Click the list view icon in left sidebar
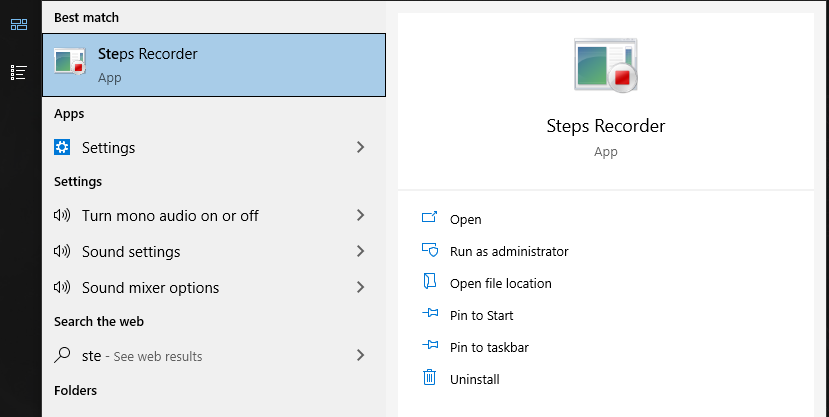This screenshot has width=829, height=417. (x=19, y=72)
